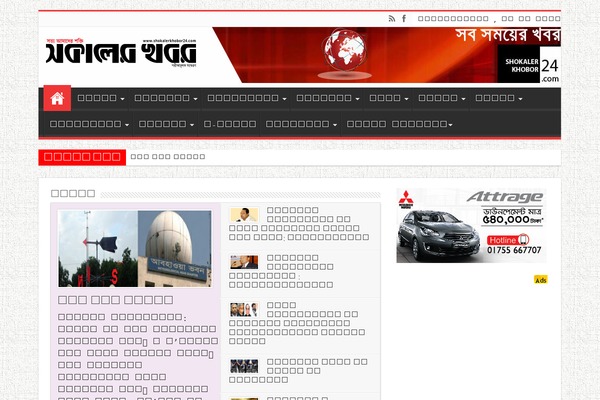The width and height of the screenshot is (600, 400).
Task: Open the Facebook icon in top bar
Action: [x=403, y=18]
